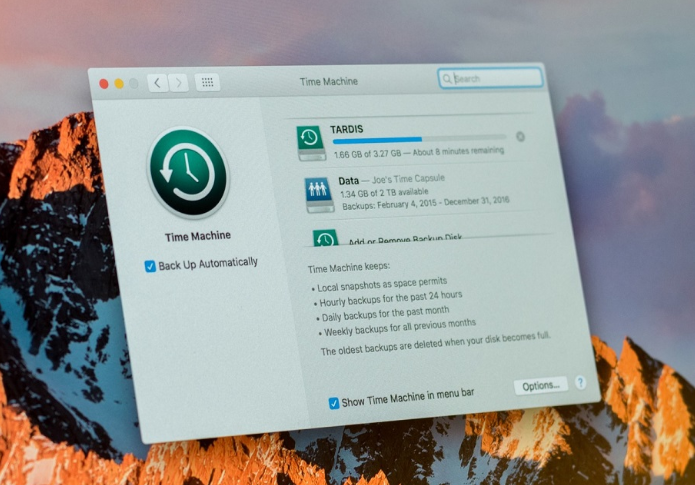Click the Data — Joe's Time Capsule title
The width and height of the screenshot is (695, 485).
391,180
